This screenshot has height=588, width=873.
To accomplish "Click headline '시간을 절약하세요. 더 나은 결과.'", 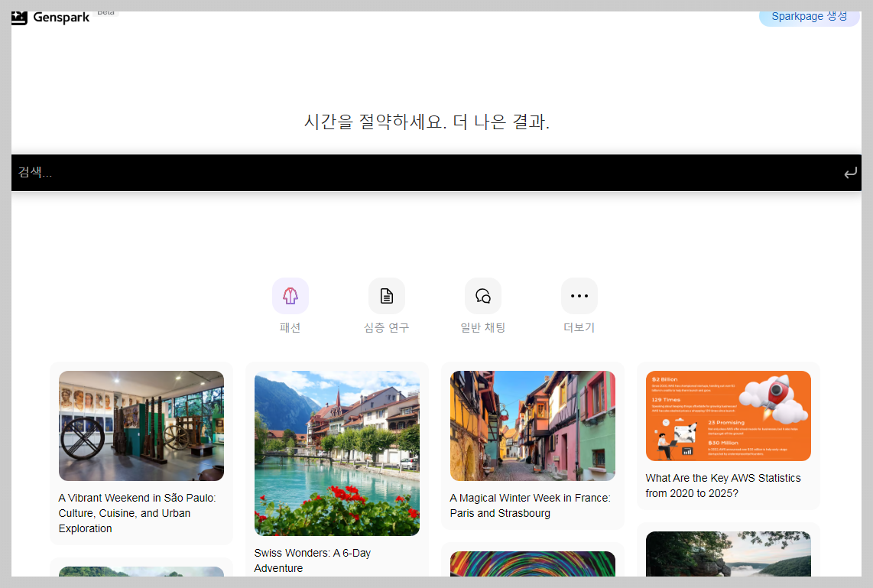I will click(427, 122).
